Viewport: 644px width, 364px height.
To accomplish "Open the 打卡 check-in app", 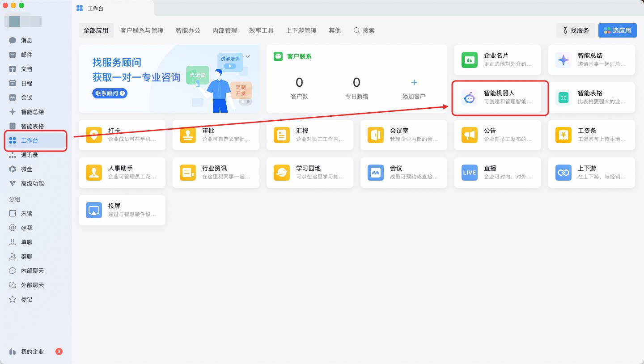I will click(x=122, y=135).
